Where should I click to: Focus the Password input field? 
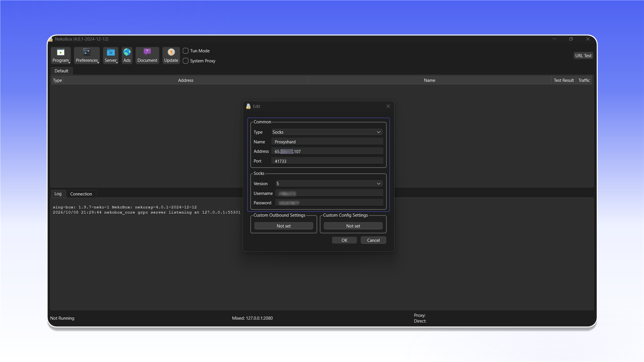329,203
